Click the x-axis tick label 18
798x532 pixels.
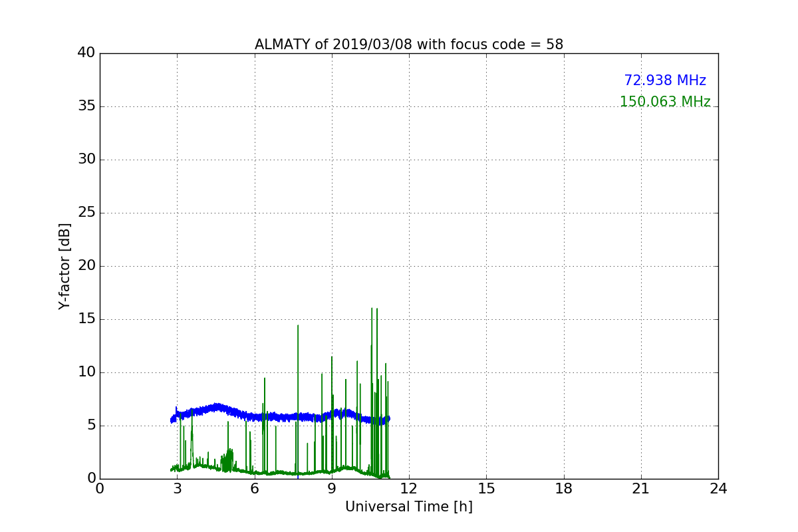coord(564,489)
